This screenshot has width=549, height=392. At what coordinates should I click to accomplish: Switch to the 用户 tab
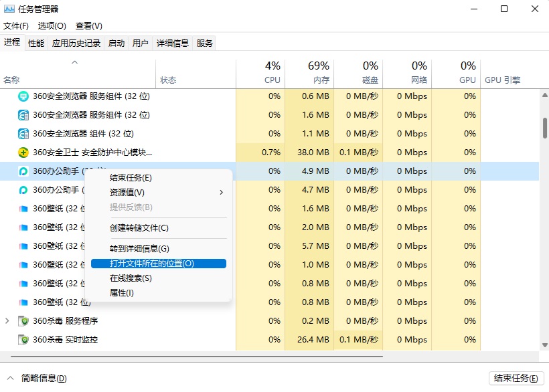click(140, 43)
